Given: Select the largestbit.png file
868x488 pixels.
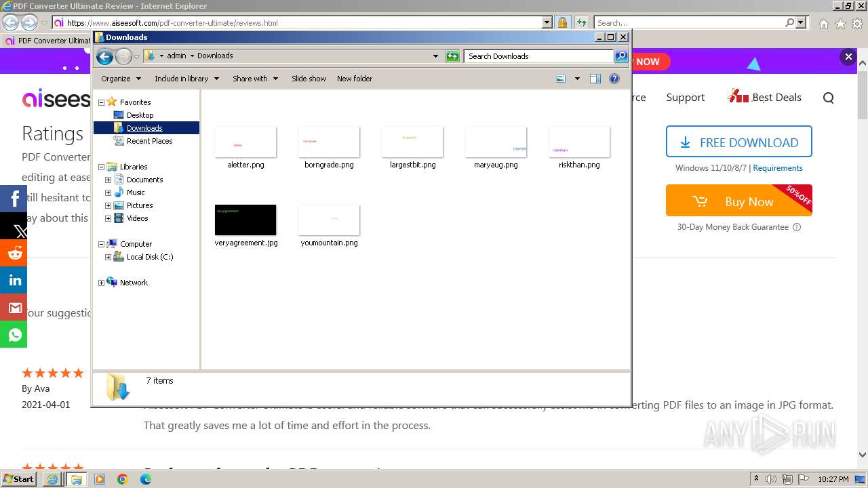Looking at the screenshot, I should (x=412, y=147).
